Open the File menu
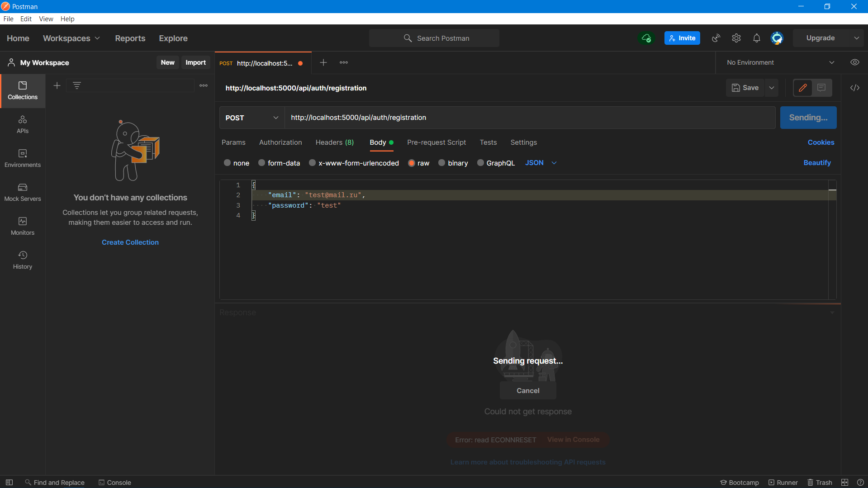 (x=8, y=19)
